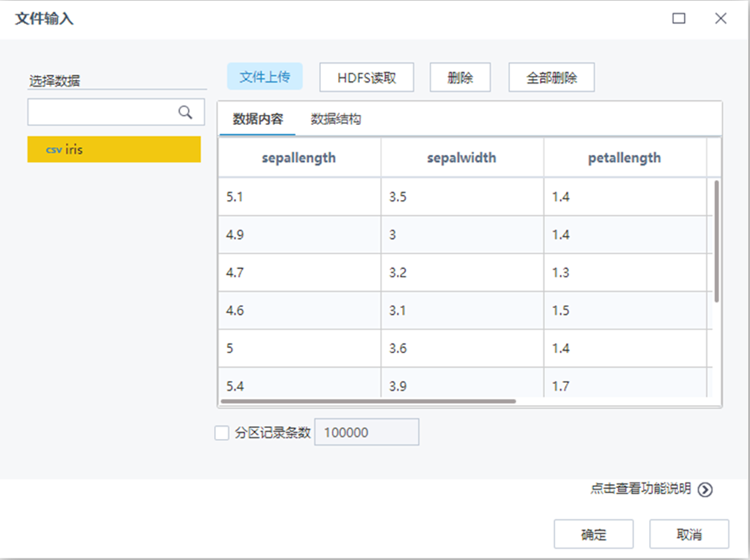Click the HDFS读取 read option
750x560 pixels.
(x=366, y=77)
